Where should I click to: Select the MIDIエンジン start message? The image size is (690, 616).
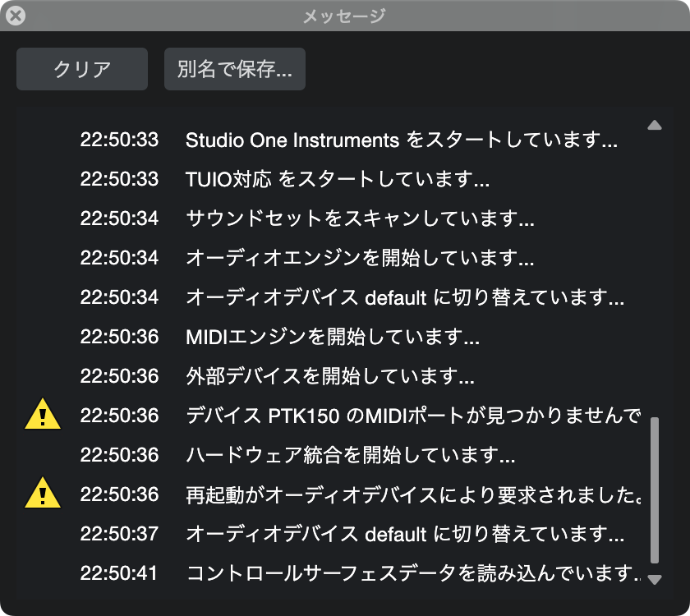(x=332, y=337)
